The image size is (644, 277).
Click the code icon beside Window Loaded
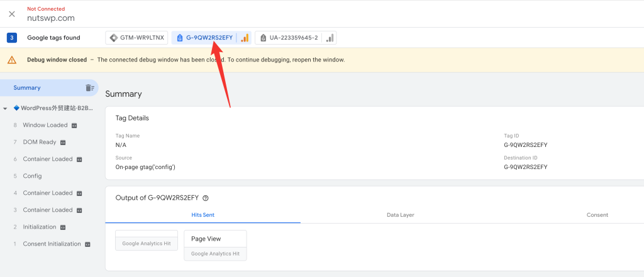tap(74, 126)
